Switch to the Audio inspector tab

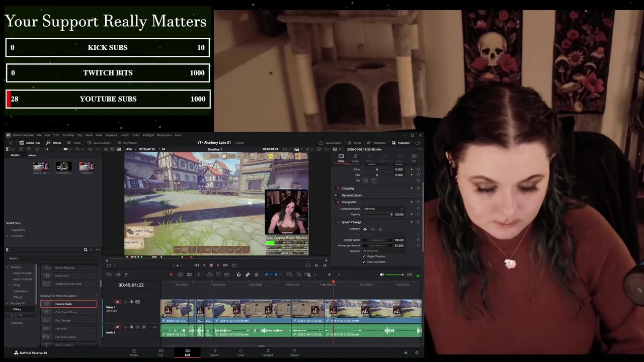point(355,158)
